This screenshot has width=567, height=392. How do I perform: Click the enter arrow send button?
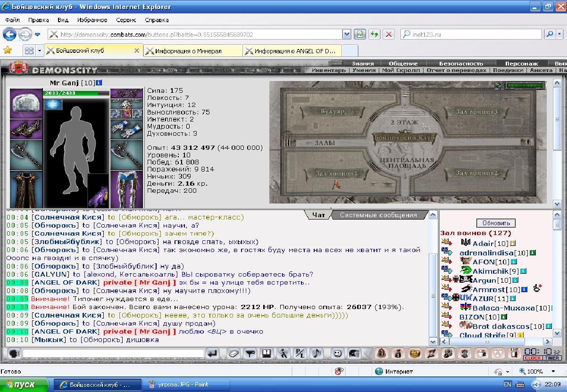[213, 353]
